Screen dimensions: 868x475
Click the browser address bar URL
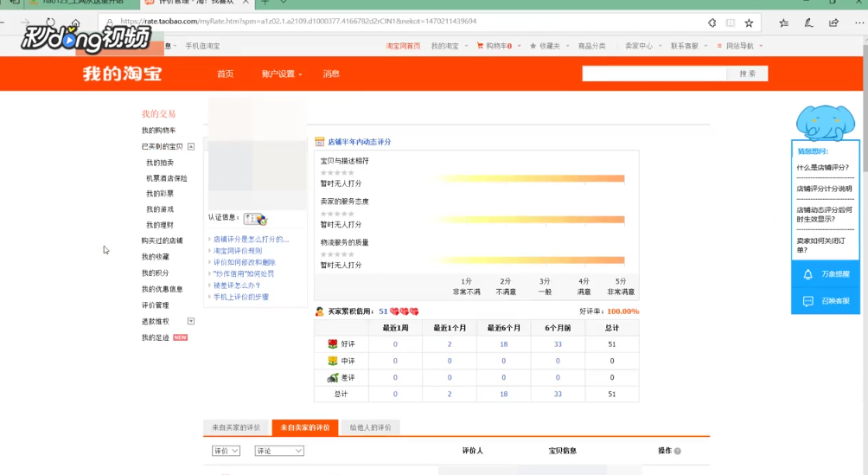tap(298, 21)
